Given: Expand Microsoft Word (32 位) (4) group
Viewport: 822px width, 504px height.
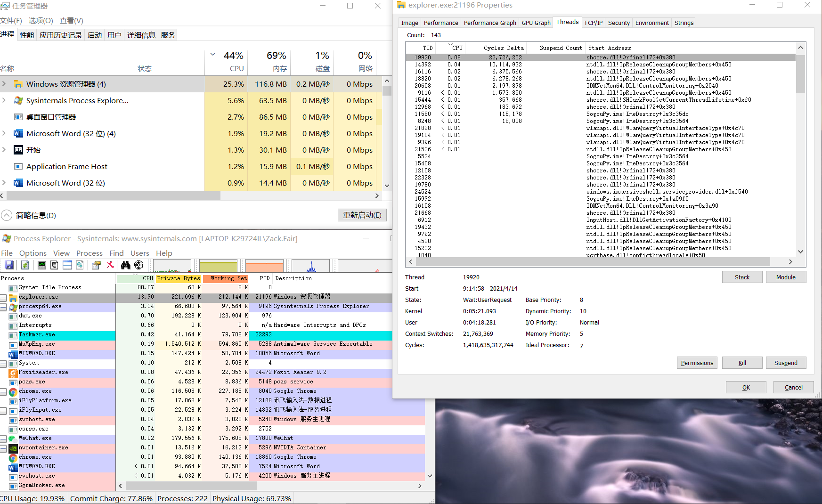Looking at the screenshot, I should 4,133.
